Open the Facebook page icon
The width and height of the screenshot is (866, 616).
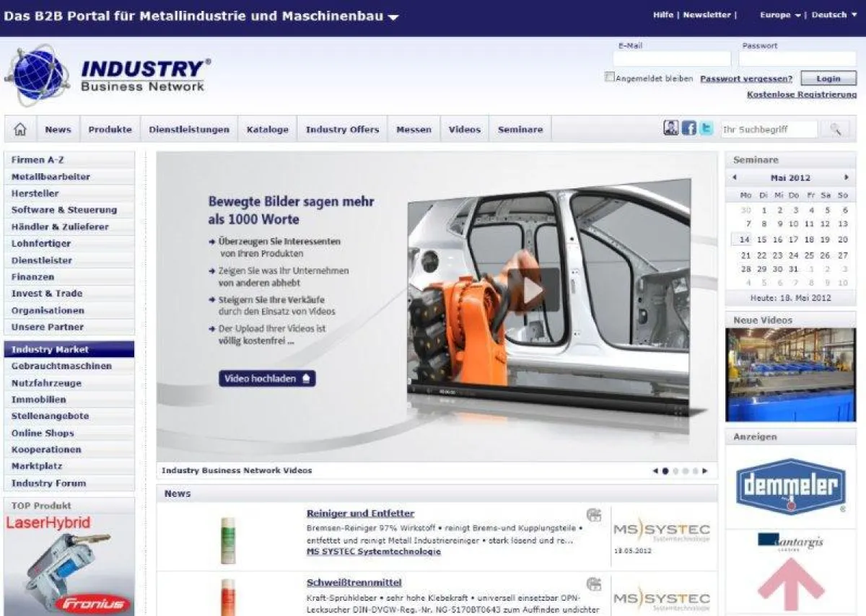click(x=688, y=128)
